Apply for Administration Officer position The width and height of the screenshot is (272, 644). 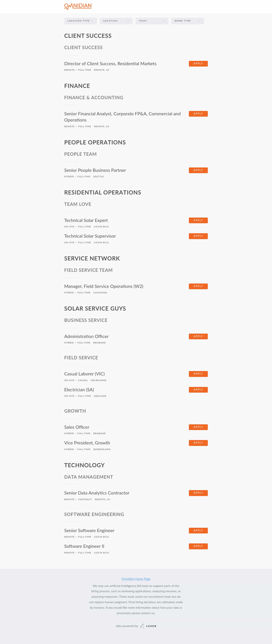[198, 336]
